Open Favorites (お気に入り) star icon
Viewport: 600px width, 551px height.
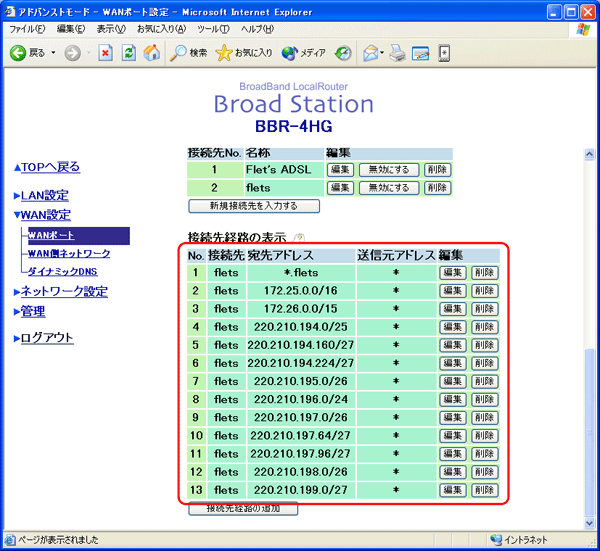(x=224, y=53)
